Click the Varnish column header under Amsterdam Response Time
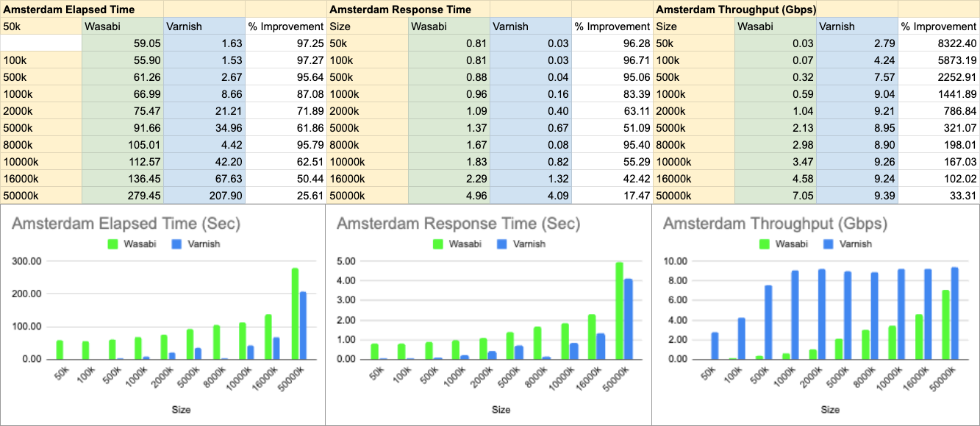The image size is (980, 426). [531, 26]
